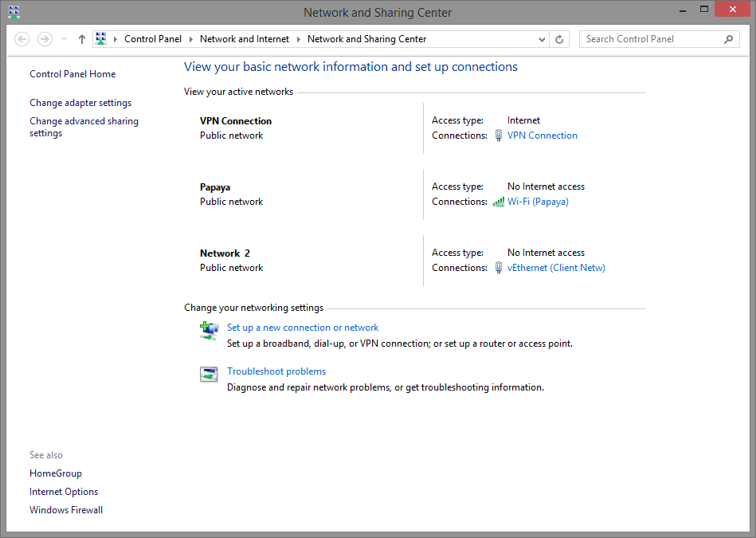Click the Forward navigation arrow
756x538 pixels.
tap(45, 39)
